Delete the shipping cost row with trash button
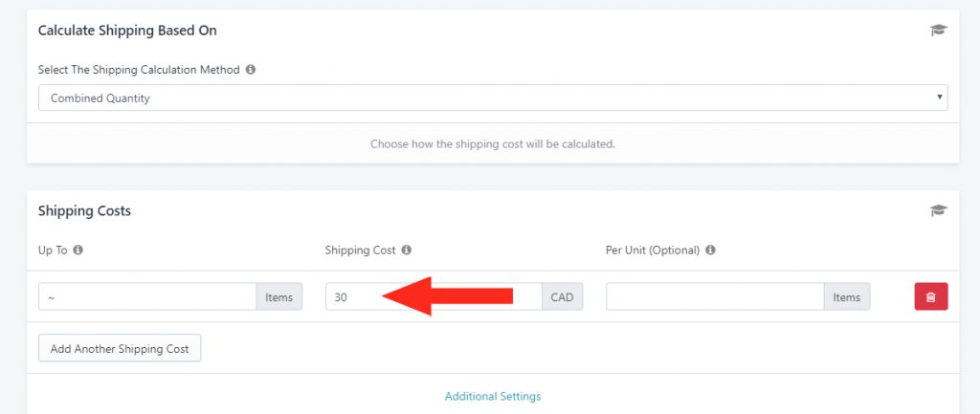 [930, 296]
